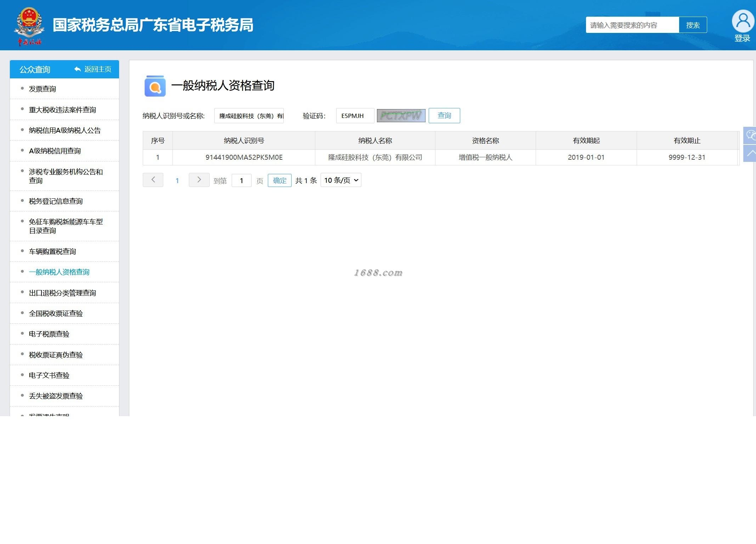Click the scroll-to-top arrow icon
This screenshot has width=756, height=544.
750,153
